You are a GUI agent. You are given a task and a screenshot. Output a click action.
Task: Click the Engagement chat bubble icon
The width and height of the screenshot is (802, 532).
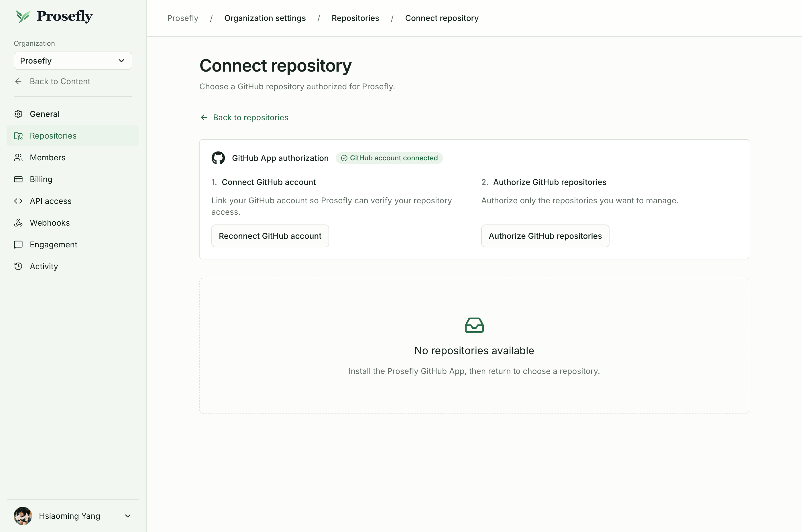pyautogui.click(x=18, y=244)
